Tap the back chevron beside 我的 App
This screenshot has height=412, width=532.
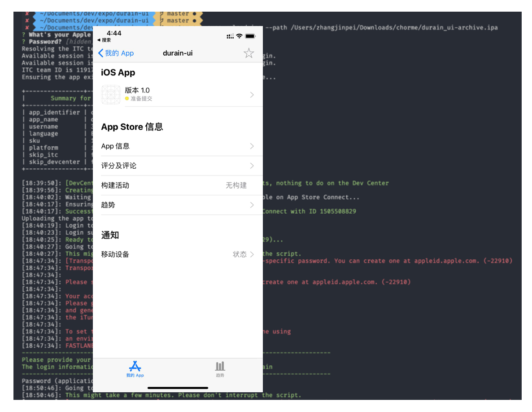click(100, 53)
